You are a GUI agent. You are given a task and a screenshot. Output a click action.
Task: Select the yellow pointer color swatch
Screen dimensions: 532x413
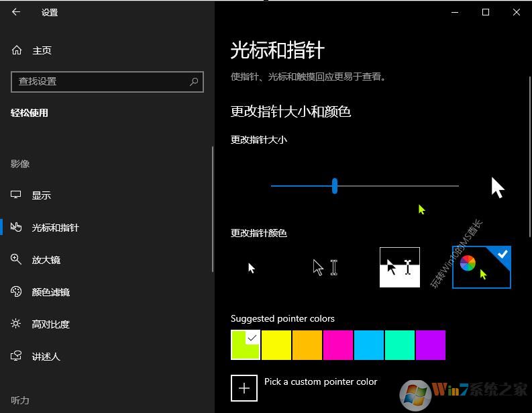pos(276,345)
